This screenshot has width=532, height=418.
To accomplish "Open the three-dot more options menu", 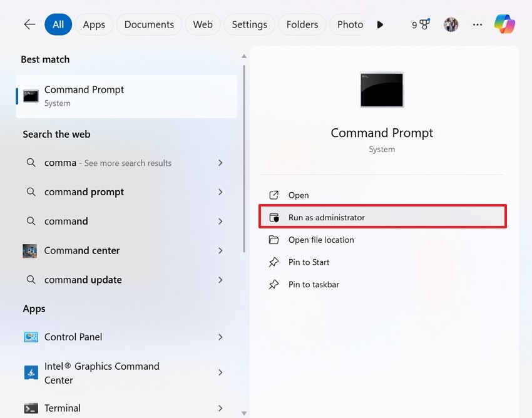I will click(478, 24).
